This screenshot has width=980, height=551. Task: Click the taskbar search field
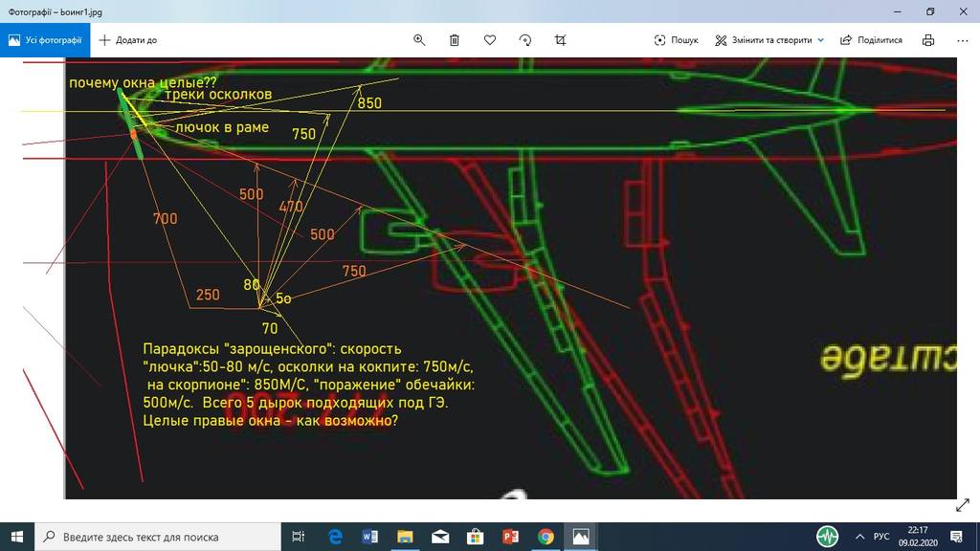[158, 537]
